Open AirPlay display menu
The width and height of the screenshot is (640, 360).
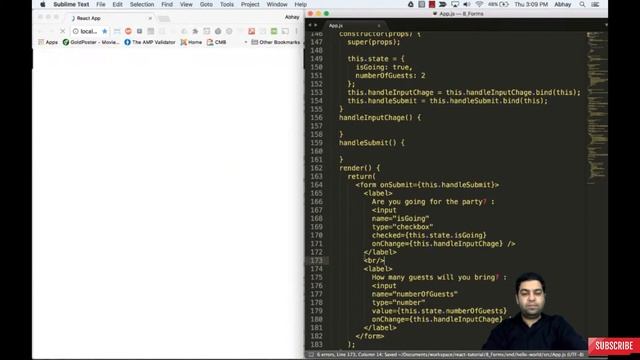coord(455,4)
